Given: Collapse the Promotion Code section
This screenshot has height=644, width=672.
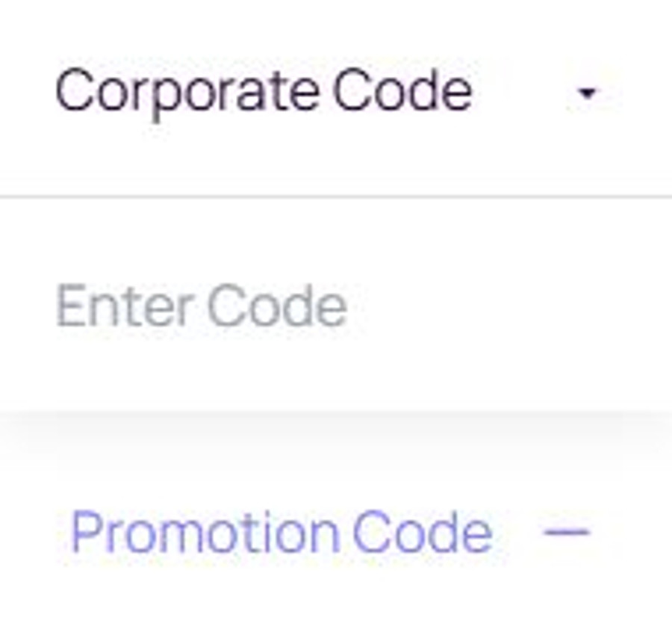Looking at the screenshot, I should pyautogui.click(x=567, y=532).
